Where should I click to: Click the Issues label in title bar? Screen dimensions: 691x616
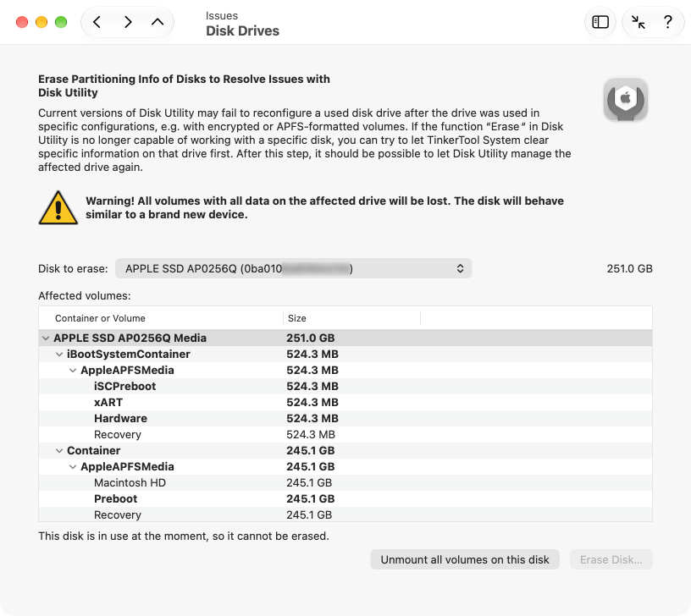(x=222, y=16)
